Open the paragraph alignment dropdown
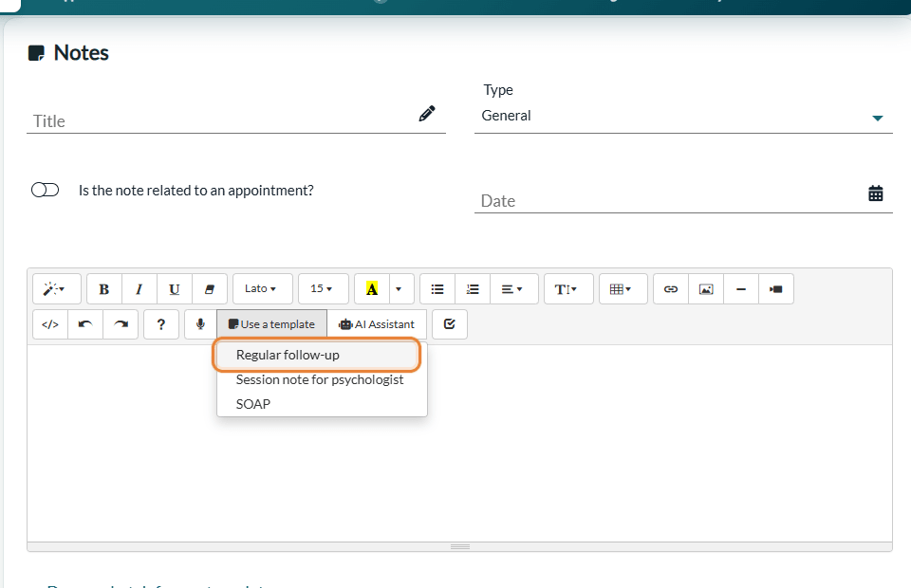 click(x=513, y=289)
